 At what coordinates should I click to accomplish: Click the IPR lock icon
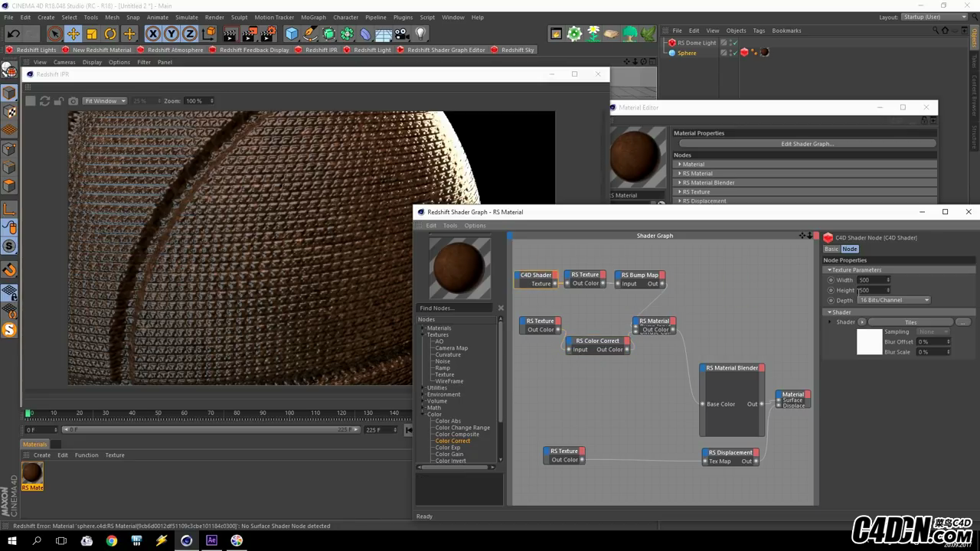58,101
